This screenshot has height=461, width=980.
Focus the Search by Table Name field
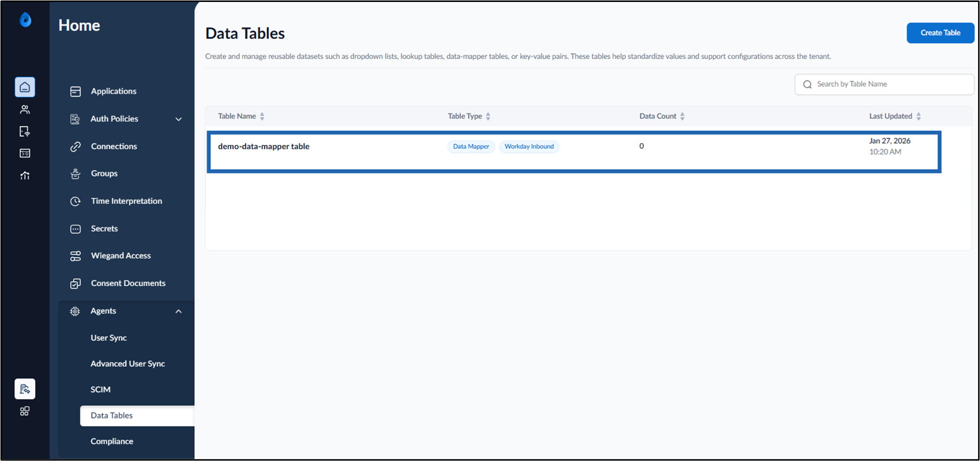[x=884, y=84]
